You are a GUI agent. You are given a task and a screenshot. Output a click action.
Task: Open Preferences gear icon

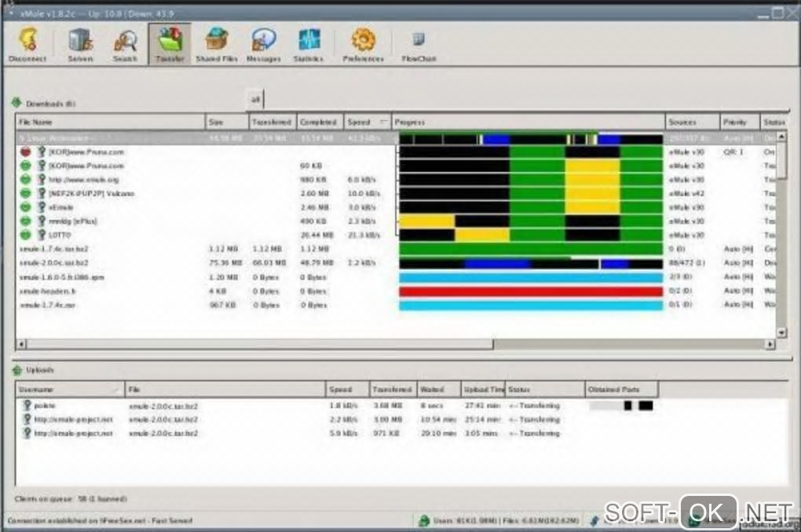pyautogui.click(x=364, y=45)
